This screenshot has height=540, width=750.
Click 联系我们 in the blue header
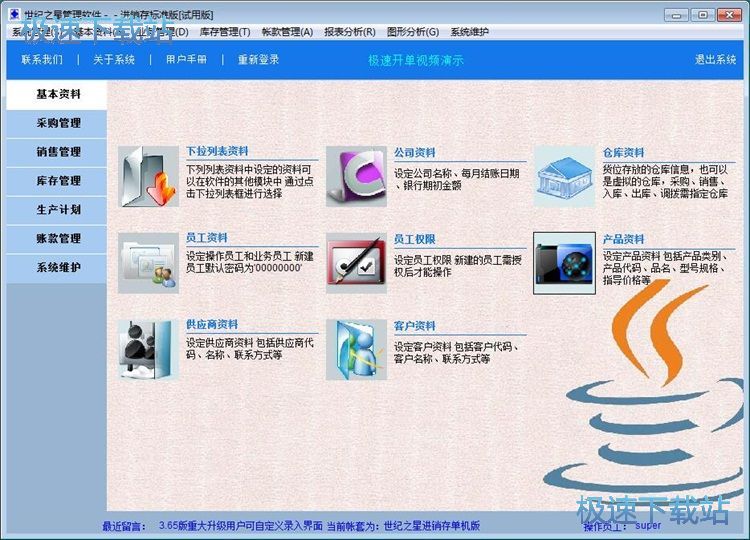click(42, 60)
